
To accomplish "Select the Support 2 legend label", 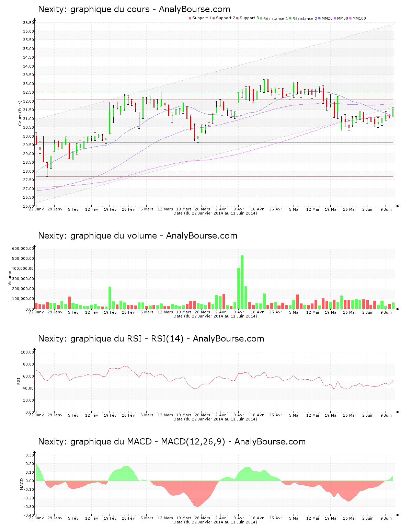I will 226,18.
